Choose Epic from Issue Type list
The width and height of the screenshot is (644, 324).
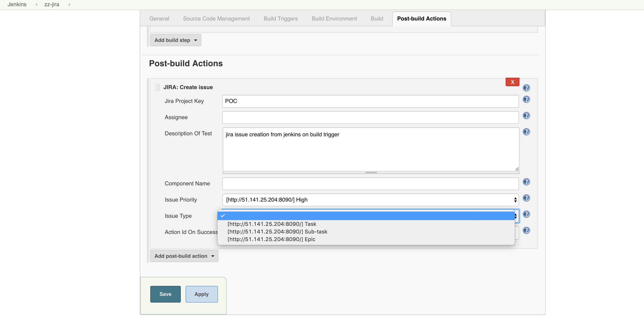(x=366, y=239)
